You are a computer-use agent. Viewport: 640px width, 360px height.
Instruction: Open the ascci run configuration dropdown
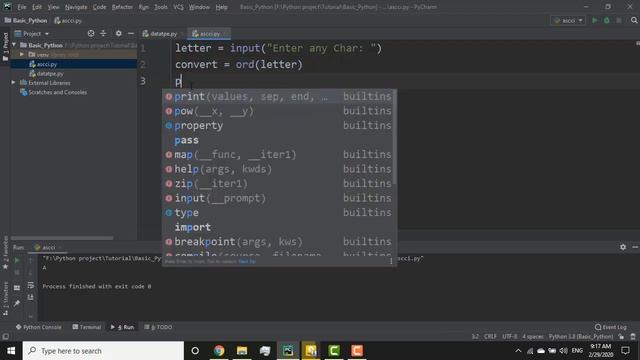point(568,20)
